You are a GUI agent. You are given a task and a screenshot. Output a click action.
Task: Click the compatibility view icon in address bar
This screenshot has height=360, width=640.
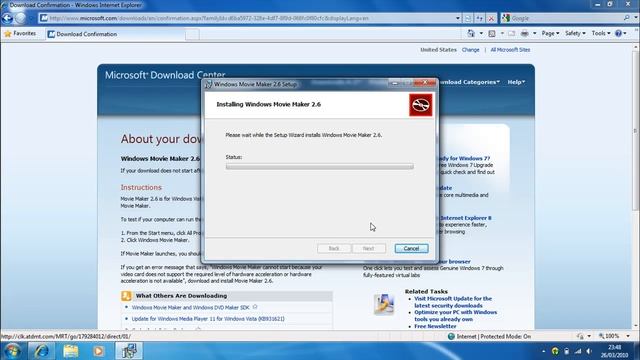pos(468,18)
